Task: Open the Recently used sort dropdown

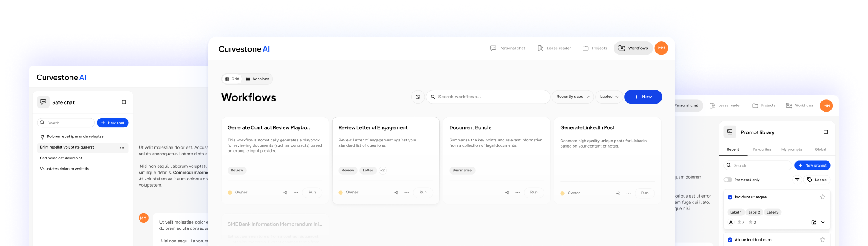Action: click(x=573, y=97)
